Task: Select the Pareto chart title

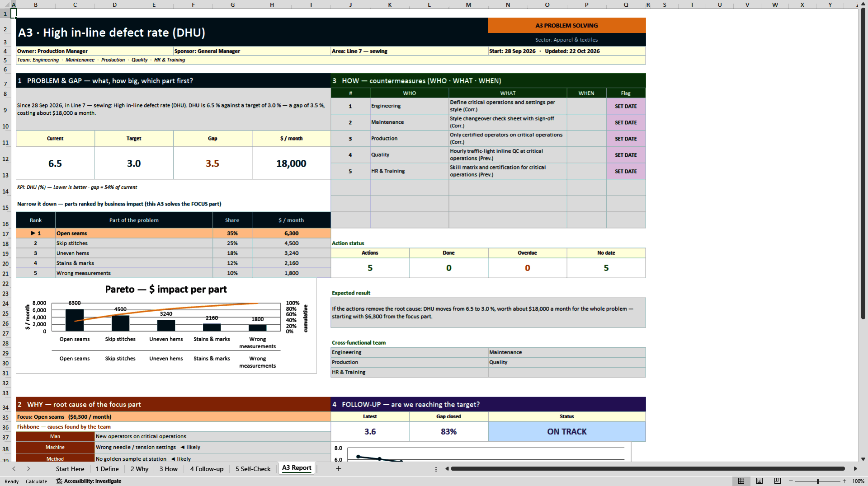Action: click(x=166, y=289)
